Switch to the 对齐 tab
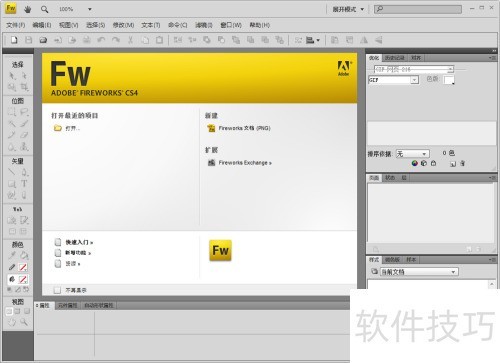 (x=416, y=58)
